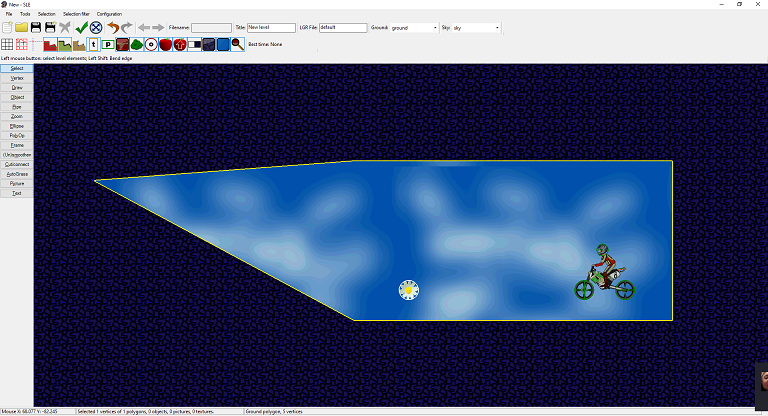Click the Filename input field
This screenshot has width=768, height=416.
coord(211,28)
